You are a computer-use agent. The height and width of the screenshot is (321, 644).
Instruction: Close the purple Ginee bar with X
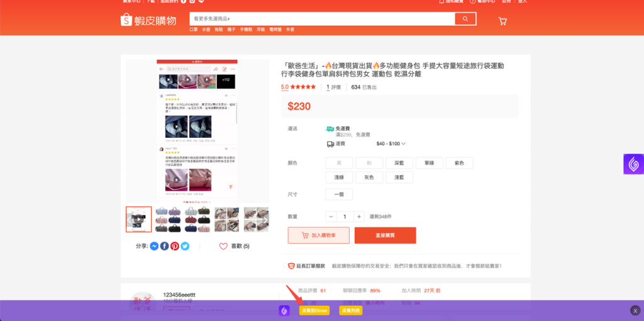point(635,311)
